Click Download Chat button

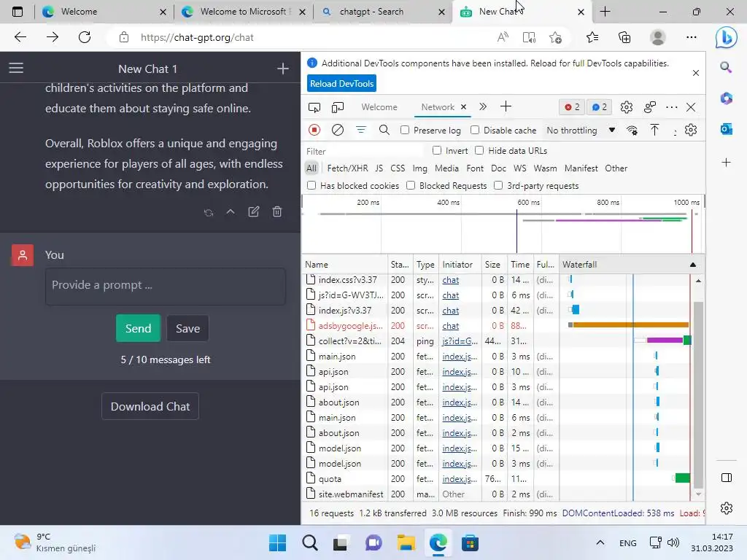(x=150, y=406)
